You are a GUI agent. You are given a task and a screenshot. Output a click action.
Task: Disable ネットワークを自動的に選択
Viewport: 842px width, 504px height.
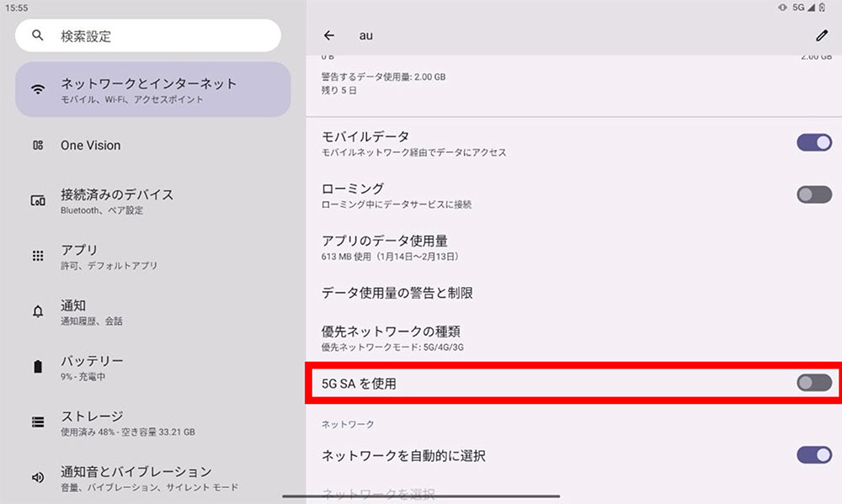coord(813,453)
